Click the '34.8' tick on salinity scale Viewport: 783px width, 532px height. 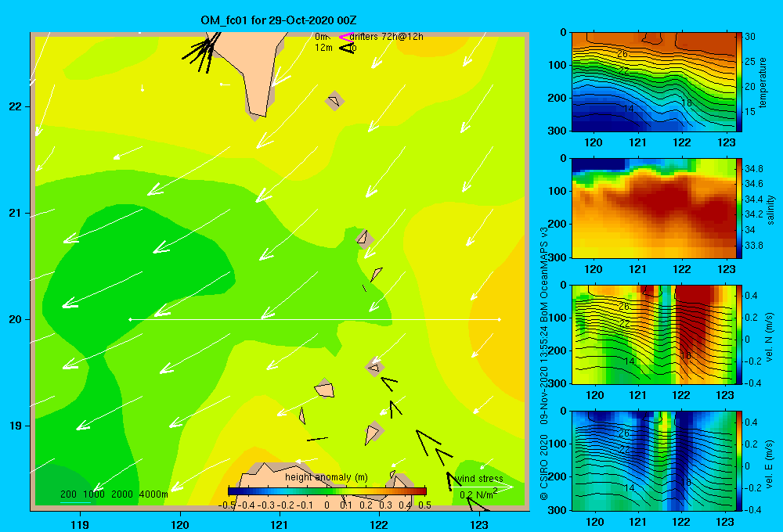[x=753, y=168]
